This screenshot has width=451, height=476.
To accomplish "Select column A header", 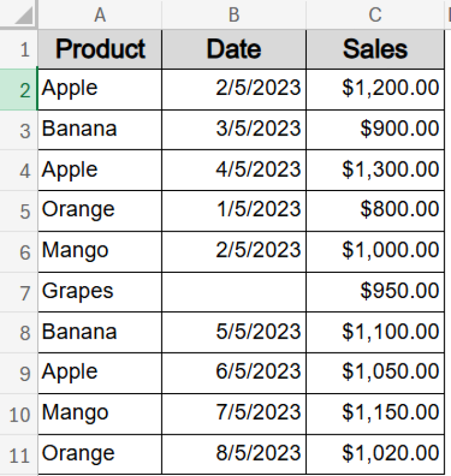I will [x=100, y=15].
